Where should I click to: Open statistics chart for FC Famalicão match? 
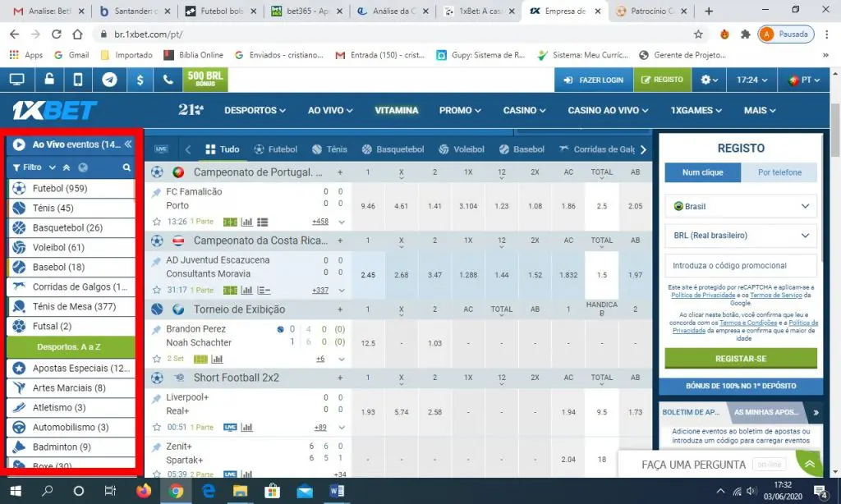click(246, 222)
